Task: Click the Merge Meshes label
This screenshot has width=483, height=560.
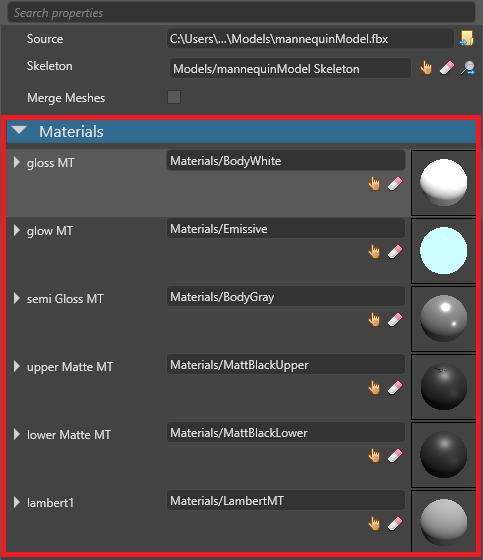Action: [x=66, y=98]
